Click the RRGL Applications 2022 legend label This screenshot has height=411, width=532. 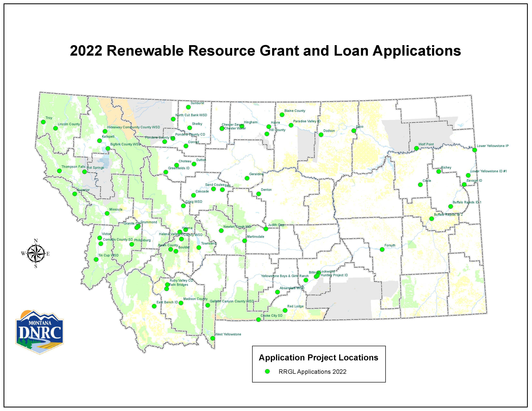click(x=312, y=372)
